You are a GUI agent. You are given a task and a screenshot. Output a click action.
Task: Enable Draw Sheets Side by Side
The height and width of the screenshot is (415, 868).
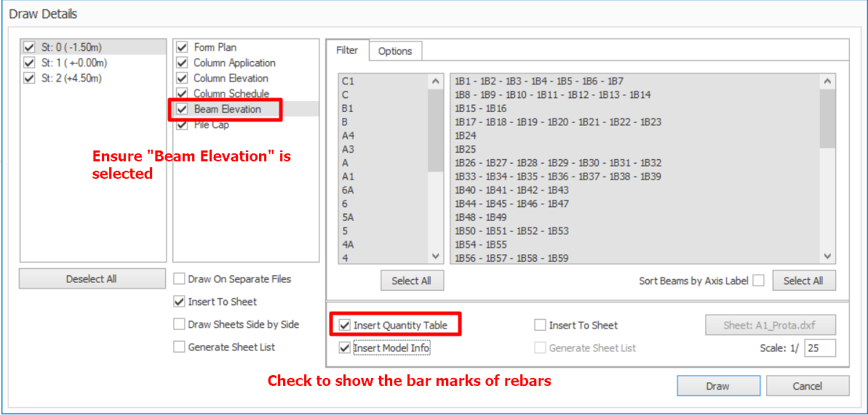[x=180, y=324]
